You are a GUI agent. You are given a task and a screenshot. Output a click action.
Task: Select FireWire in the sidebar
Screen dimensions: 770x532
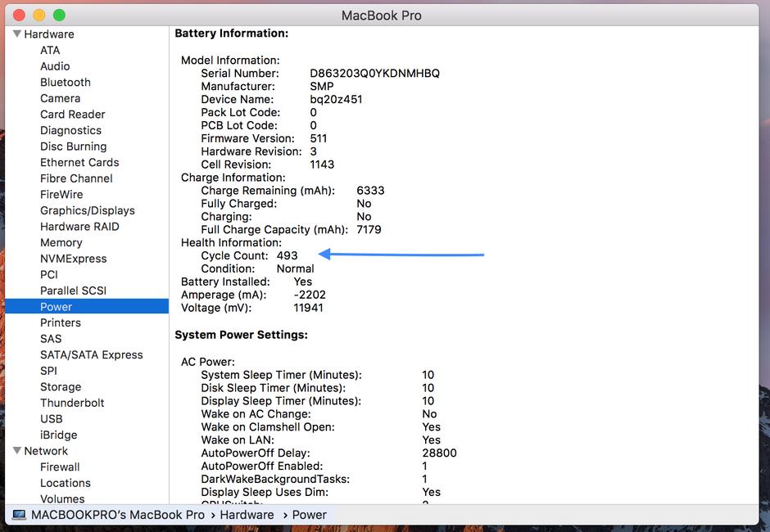[61, 194]
